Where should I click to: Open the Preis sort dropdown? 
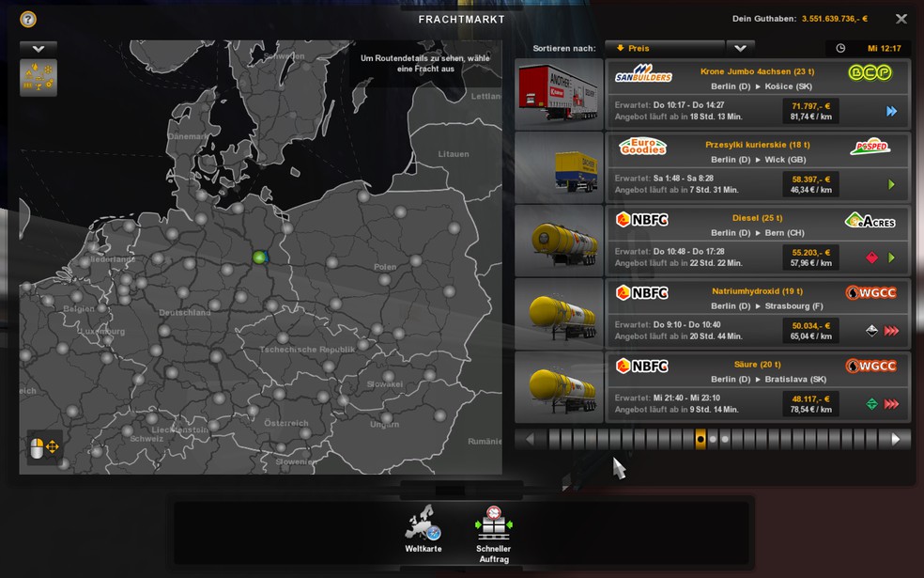pyautogui.click(x=665, y=48)
